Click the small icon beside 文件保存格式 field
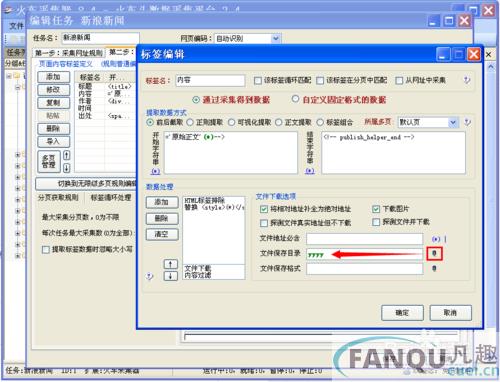 434,268
